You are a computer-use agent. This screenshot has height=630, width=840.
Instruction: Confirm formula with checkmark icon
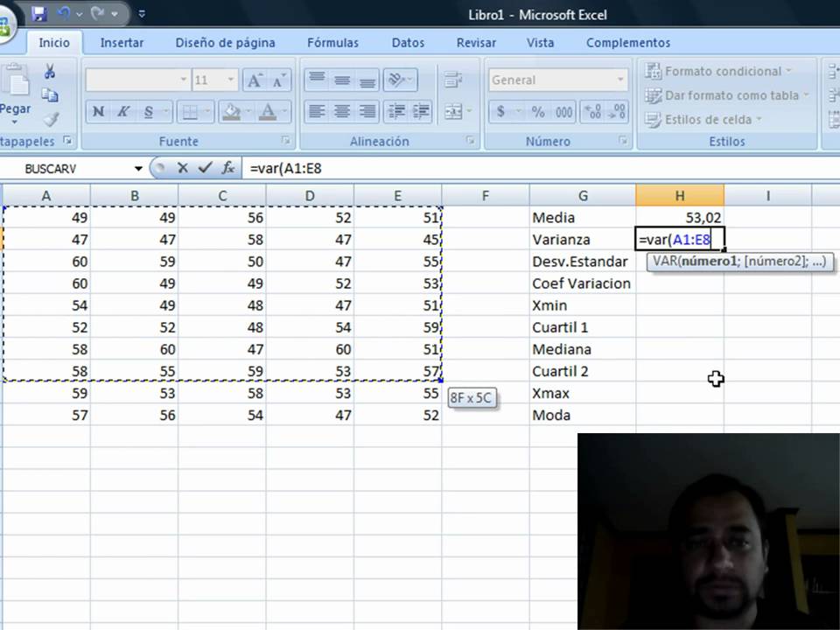(x=205, y=168)
